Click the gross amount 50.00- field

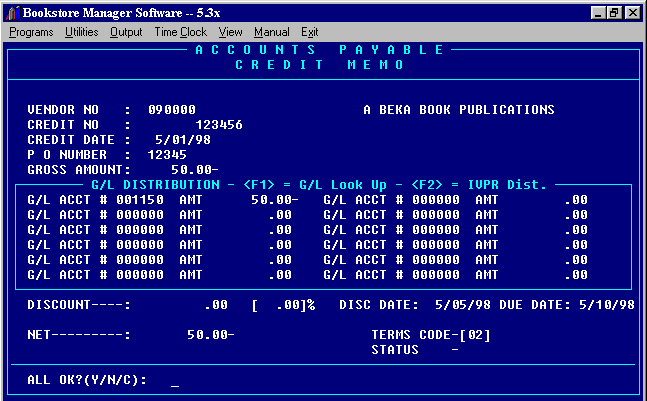click(x=194, y=170)
